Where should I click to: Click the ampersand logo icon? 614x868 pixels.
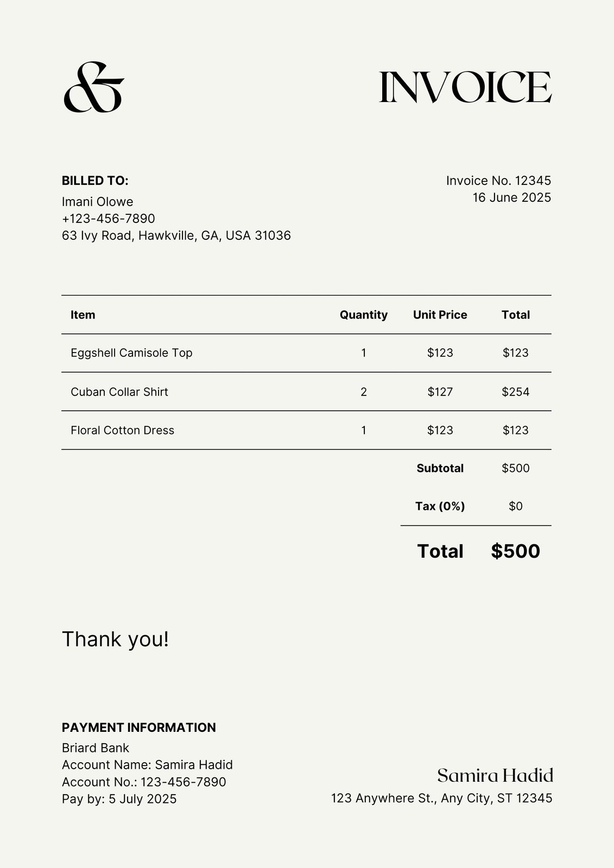94,87
